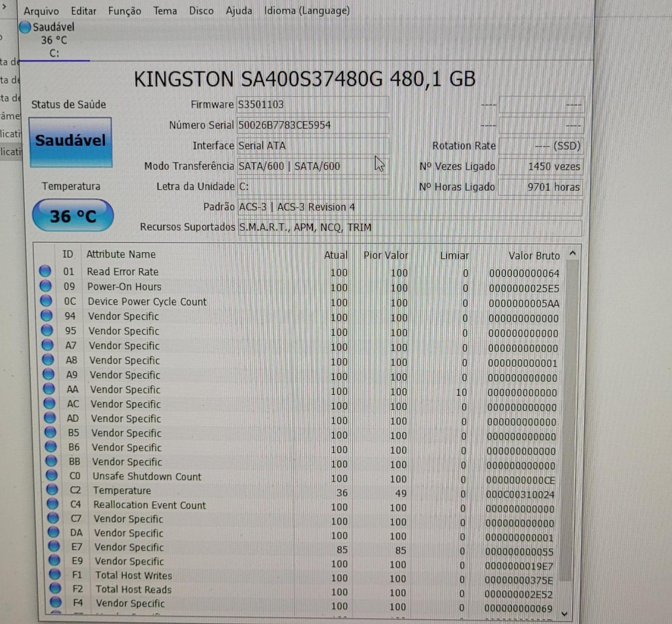Click the serial number field 50026B7783CE5954

click(312, 125)
